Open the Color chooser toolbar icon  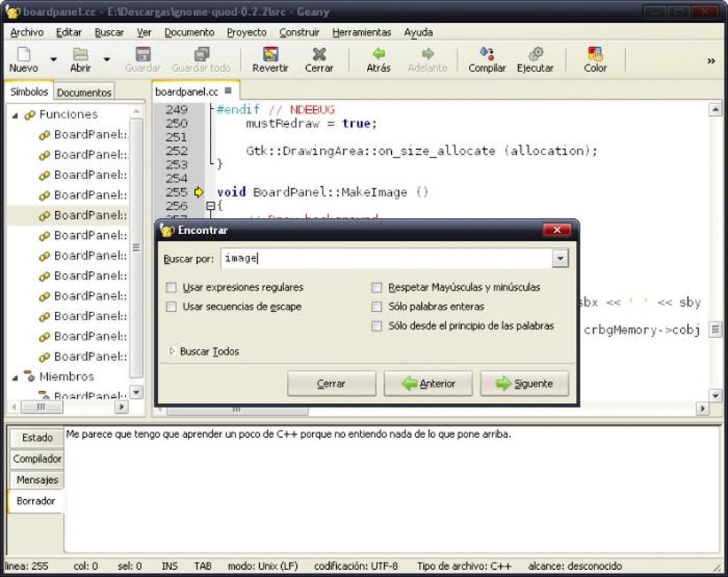tap(595, 54)
